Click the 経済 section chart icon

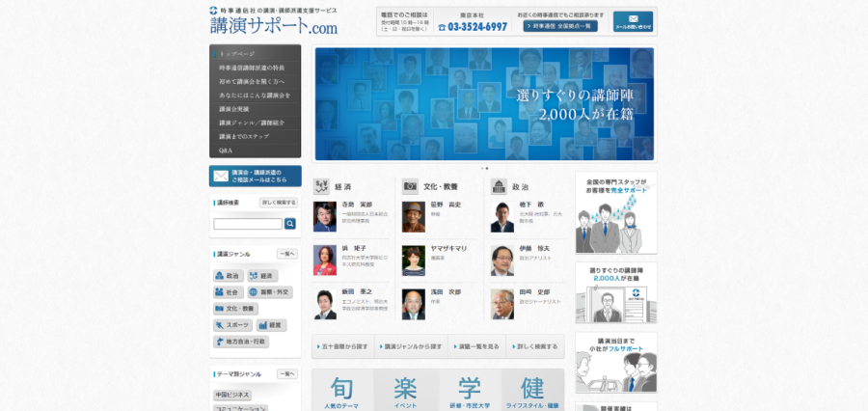click(x=321, y=186)
